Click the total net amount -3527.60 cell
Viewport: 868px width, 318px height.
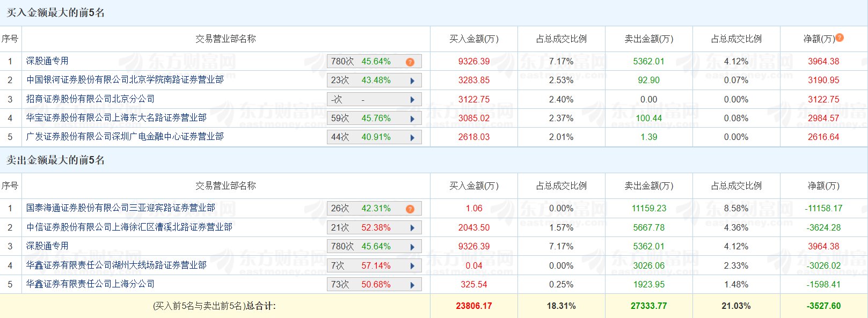point(823,306)
